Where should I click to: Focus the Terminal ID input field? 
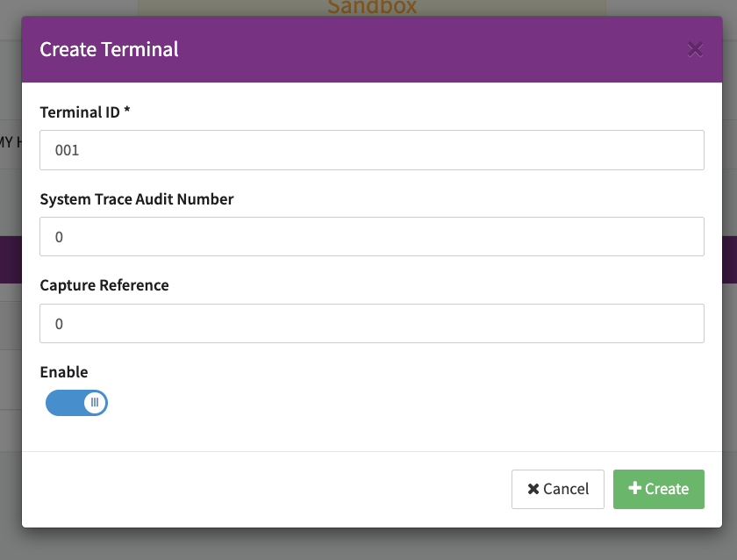tap(372, 150)
